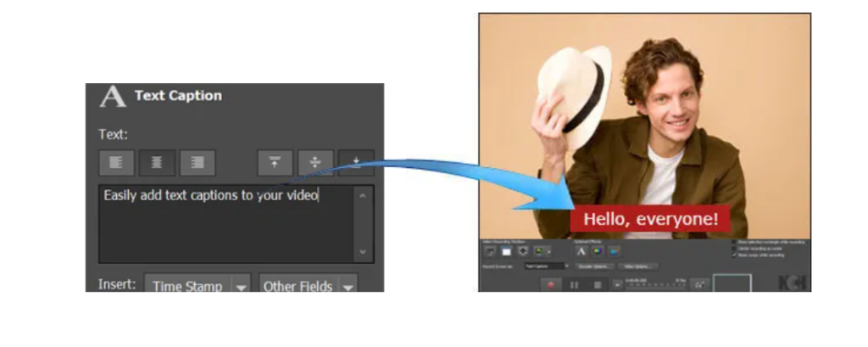Click the Encoder Options button
Viewport: 868px width, 347px height.
click(594, 266)
